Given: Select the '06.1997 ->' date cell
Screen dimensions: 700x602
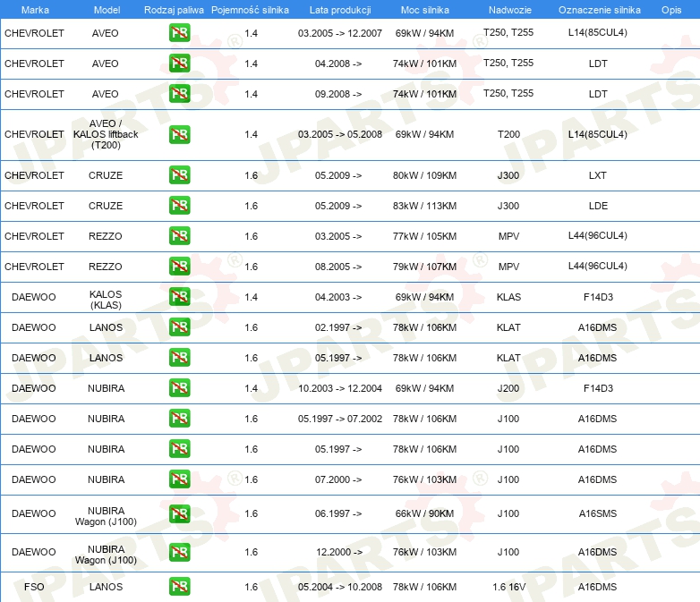Looking at the screenshot, I should click(338, 513).
